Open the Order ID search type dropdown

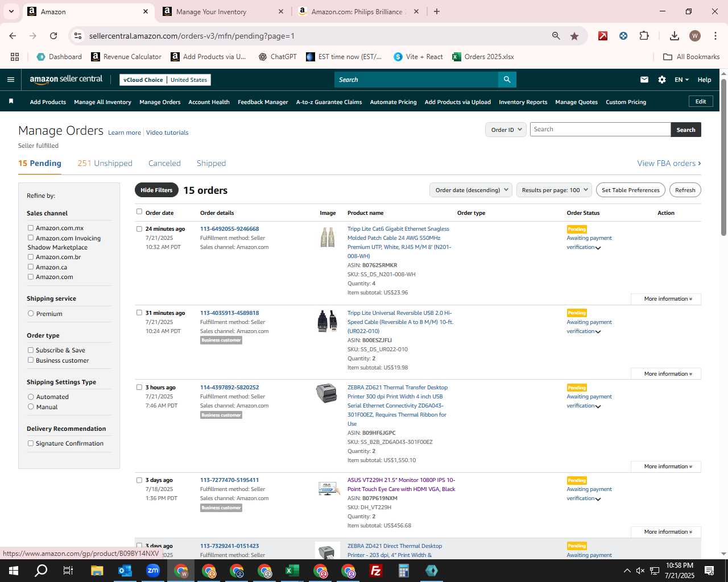coord(506,130)
